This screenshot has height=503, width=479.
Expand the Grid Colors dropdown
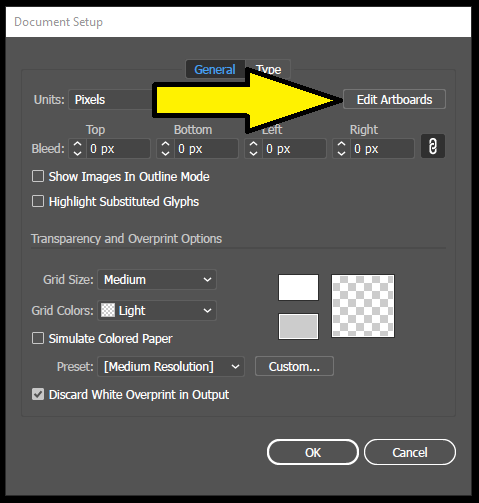pyautogui.click(x=157, y=310)
